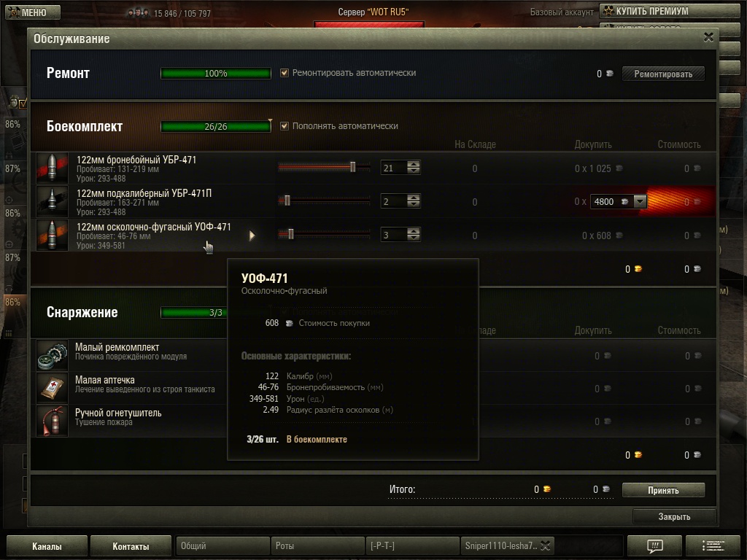747x560 pixels.
Task: Click the UBR-471 shell quantity slider
Action: (x=324, y=167)
